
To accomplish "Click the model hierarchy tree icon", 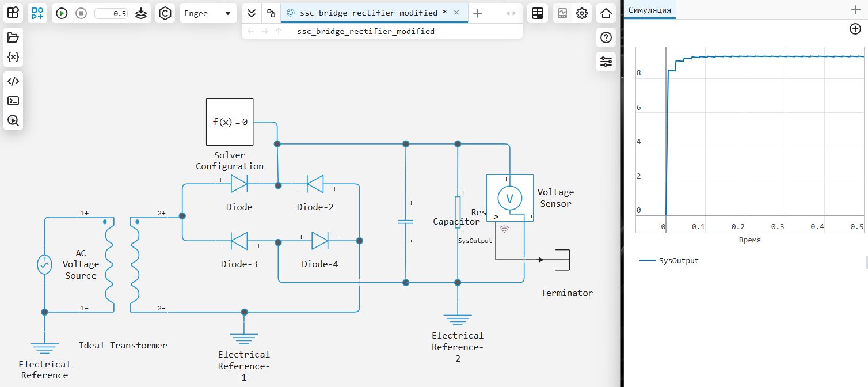I will tap(271, 13).
